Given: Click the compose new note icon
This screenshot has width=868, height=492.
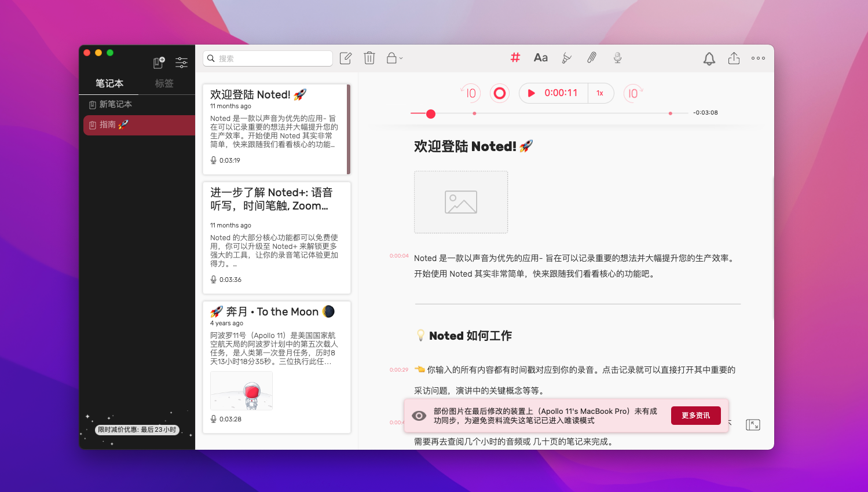Looking at the screenshot, I should [346, 58].
